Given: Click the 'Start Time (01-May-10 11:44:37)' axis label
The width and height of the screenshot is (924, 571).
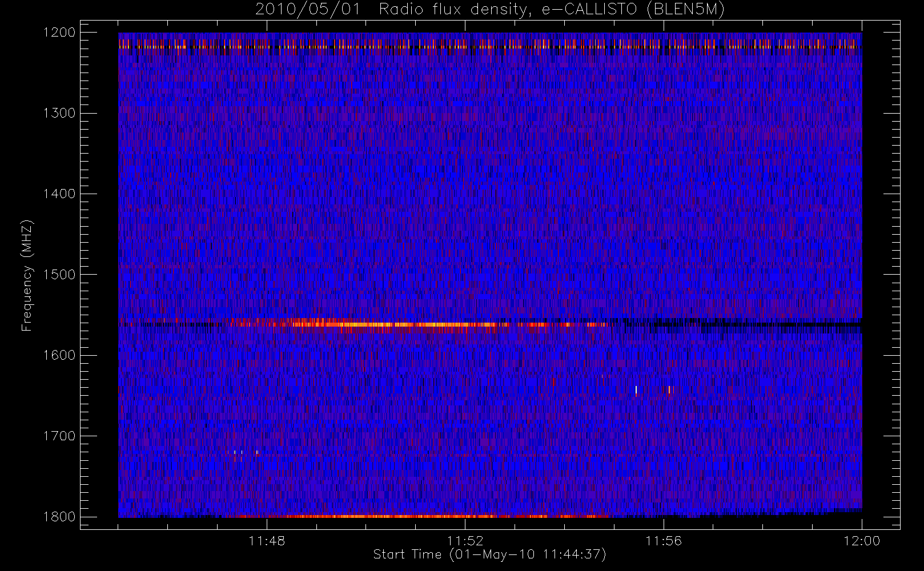Looking at the screenshot, I should pyautogui.click(x=489, y=554).
